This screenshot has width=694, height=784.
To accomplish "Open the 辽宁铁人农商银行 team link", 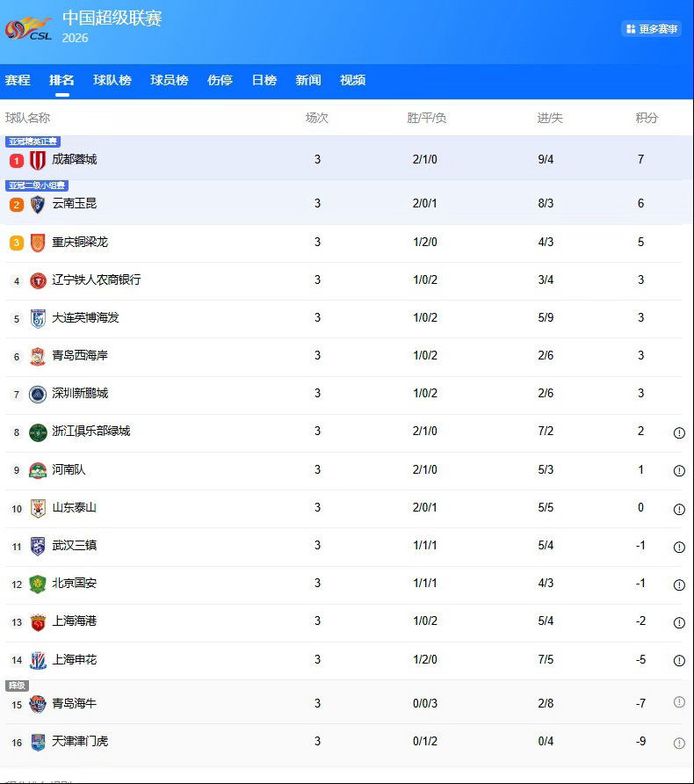I will [96, 280].
